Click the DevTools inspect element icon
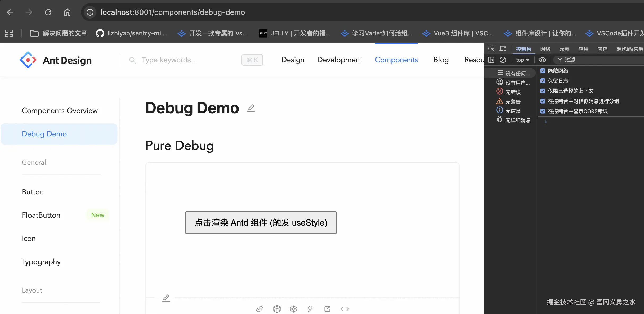Screen dimensions: 644x314 click(x=491, y=49)
